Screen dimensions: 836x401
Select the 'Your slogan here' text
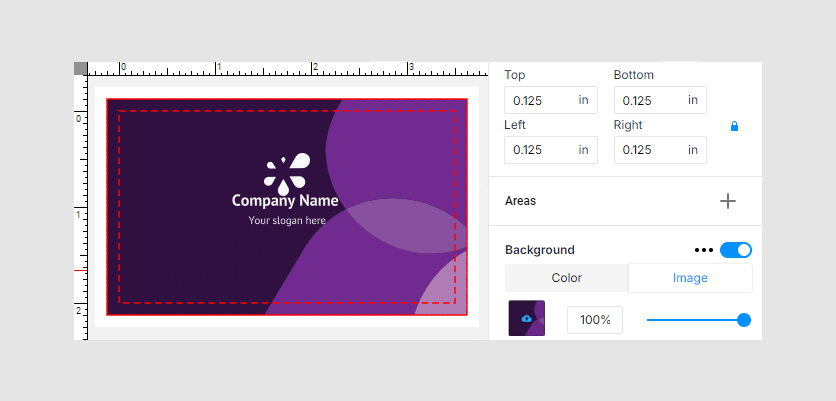287,220
